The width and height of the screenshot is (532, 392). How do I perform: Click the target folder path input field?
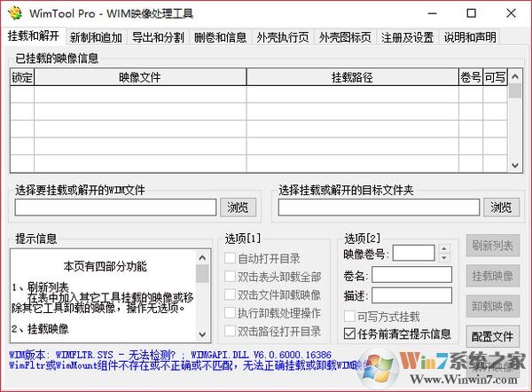[x=379, y=208]
